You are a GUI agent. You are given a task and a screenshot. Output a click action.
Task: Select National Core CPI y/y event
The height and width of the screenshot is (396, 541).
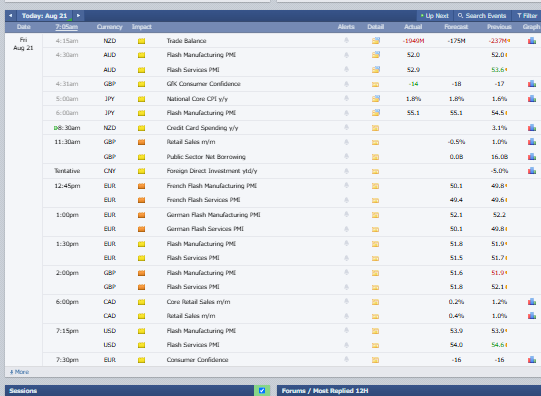(x=197, y=99)
